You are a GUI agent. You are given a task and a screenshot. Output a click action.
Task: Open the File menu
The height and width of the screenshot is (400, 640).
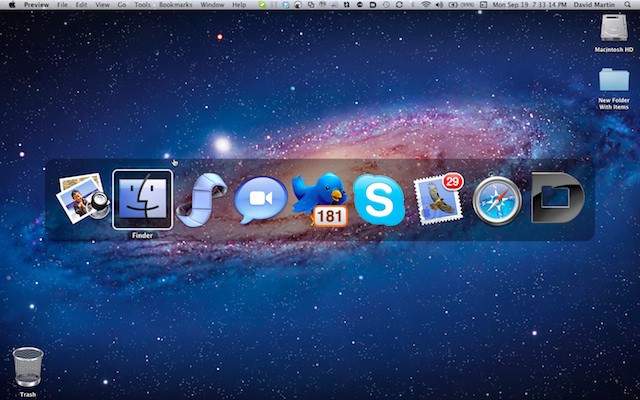coord(62,5)
